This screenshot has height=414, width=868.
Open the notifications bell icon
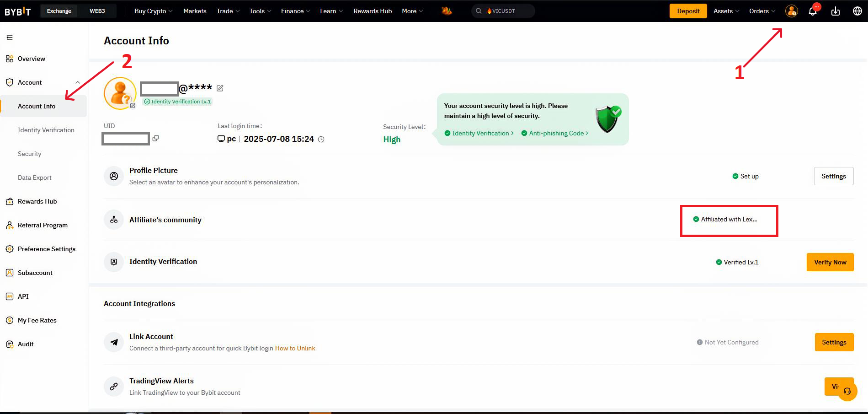click(813, 11)
